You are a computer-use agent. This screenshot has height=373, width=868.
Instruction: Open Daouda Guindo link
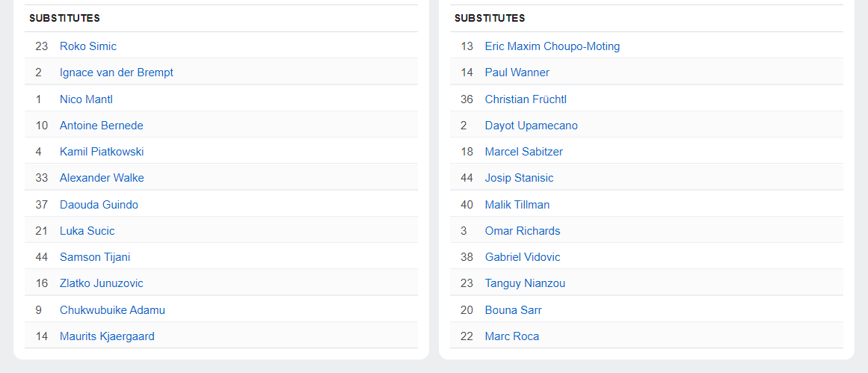pos(99,205)
